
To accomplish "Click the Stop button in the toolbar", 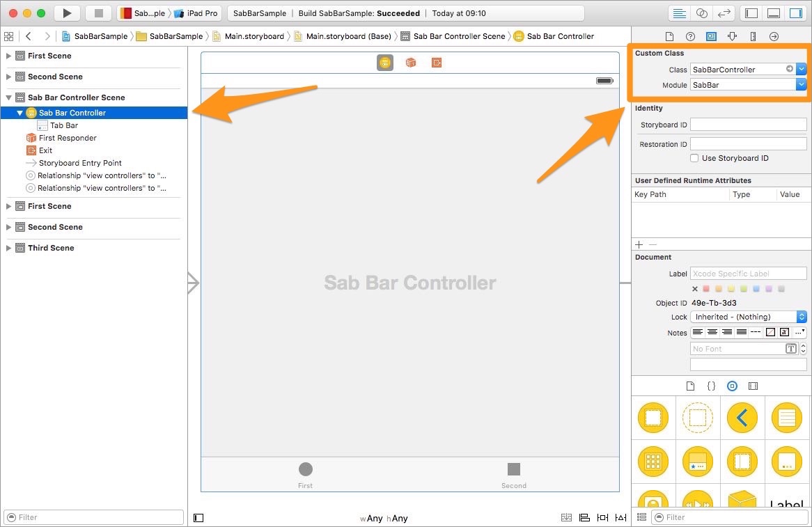I will pos(98,13).
